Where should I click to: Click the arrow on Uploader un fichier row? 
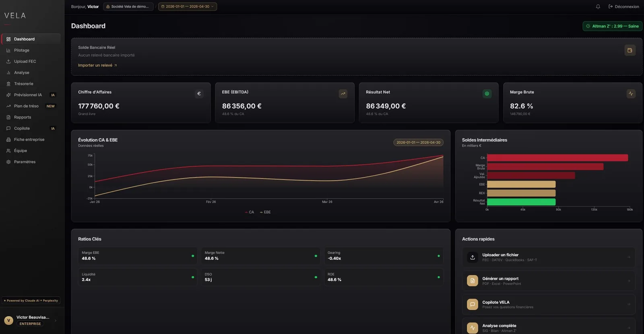pyautogui.click(x=629, y=257)
